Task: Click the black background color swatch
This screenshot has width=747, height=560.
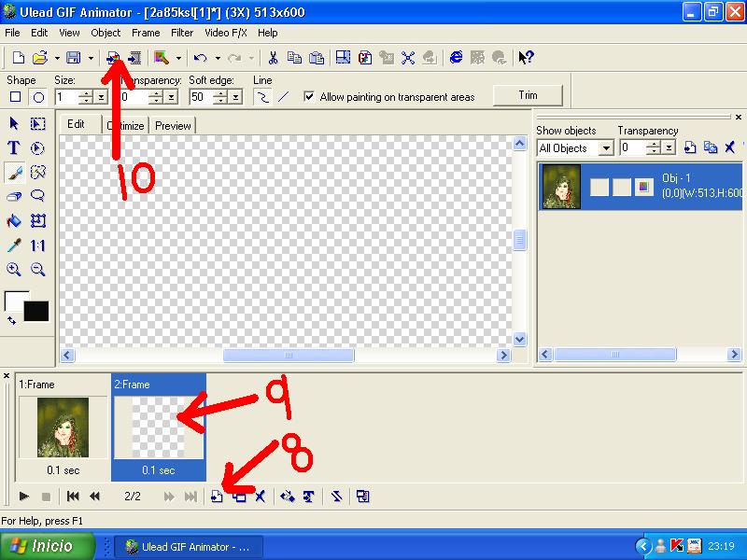Action: (36, 311)
